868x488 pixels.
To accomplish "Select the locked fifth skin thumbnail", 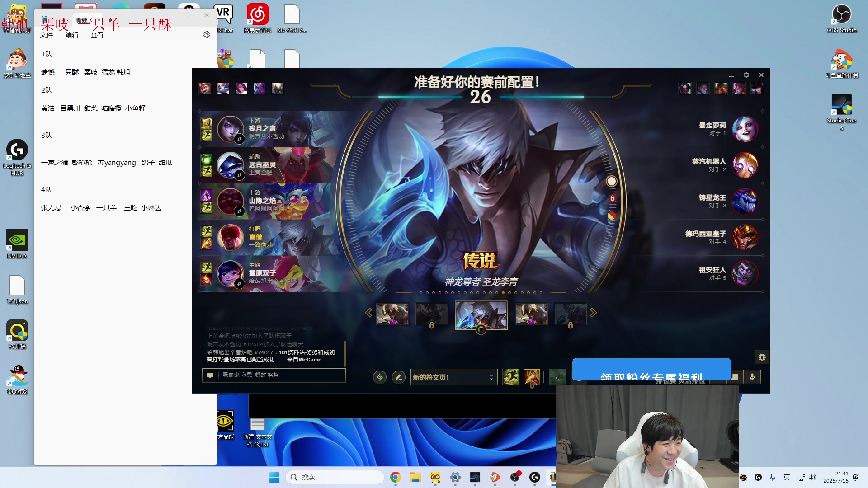I will tap(570, 314).
